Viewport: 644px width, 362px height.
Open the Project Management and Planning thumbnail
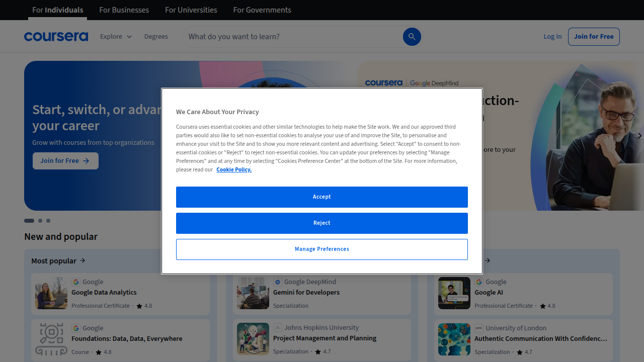253,339
